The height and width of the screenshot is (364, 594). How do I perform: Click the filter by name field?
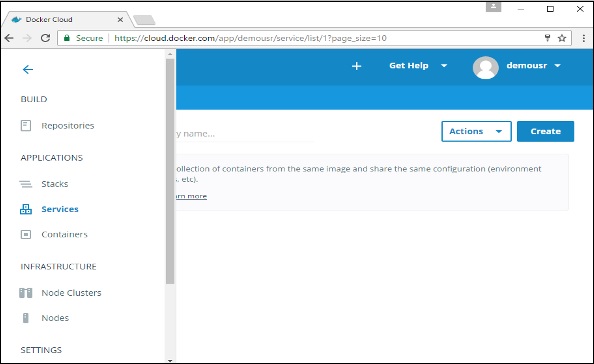[244, 134]
